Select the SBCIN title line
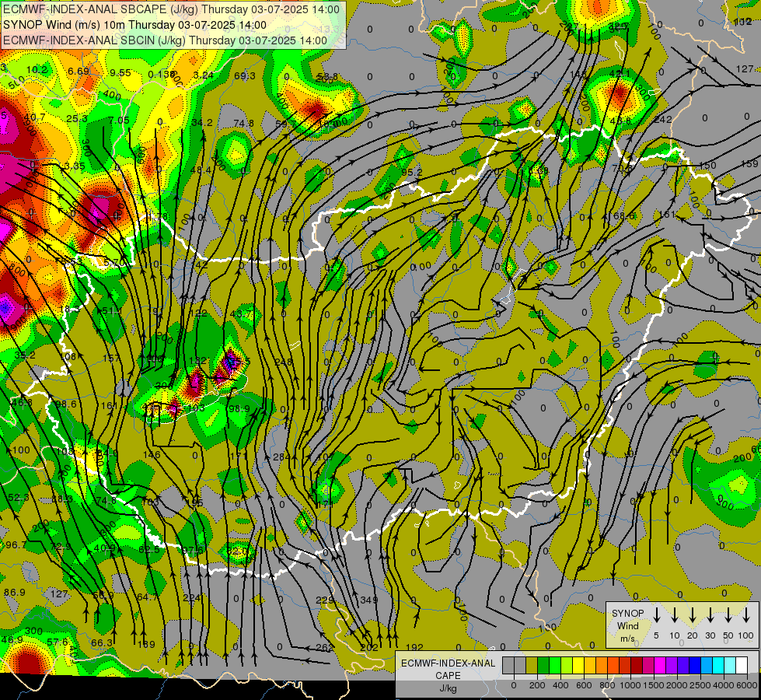761x700 pixels. (x=165, y=40)
